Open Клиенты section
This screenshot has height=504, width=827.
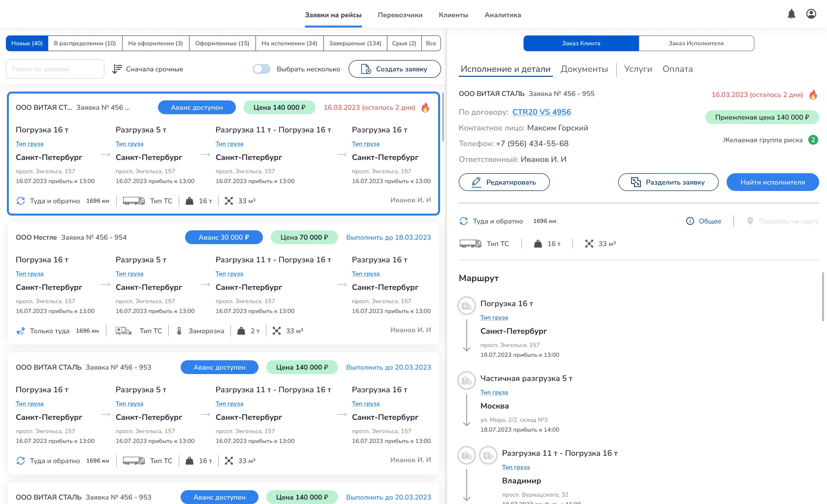453,15
